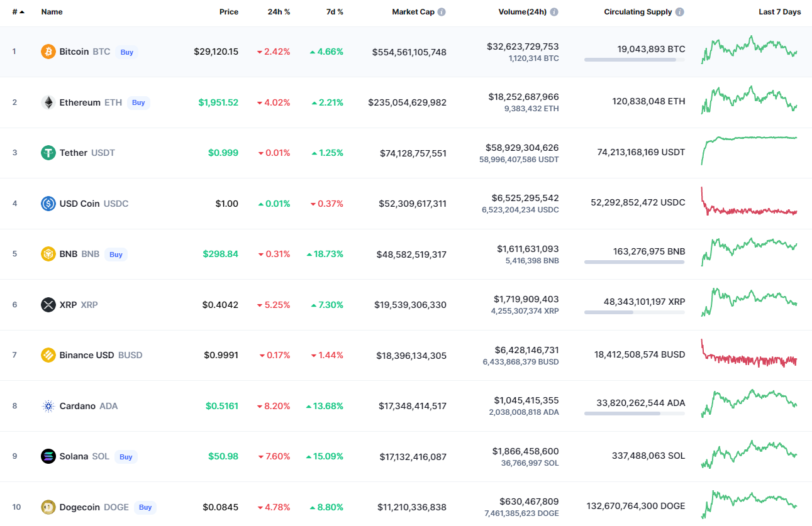Open Circulating Supply info icon
The image size is (812, 526).
point(680,12)
